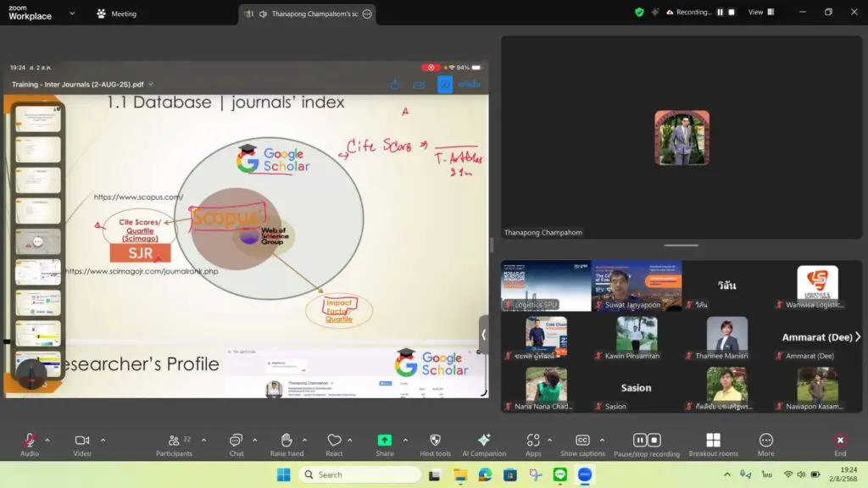Image resolution: width=868 pixels, height=488 pixels.
Task: Open the LINE app on the taskbar
Action: pos(560,474)
